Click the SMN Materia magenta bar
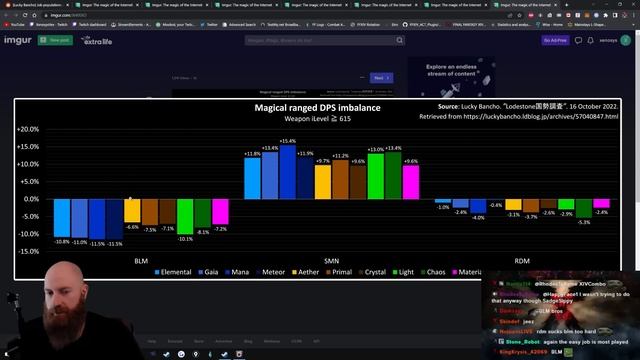The image size is (640, 360). 411,182
